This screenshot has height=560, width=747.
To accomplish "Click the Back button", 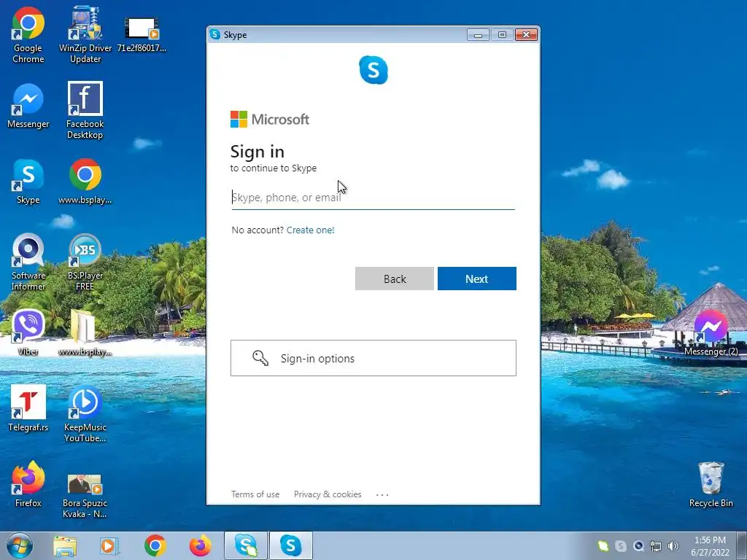I will (395, 279).
